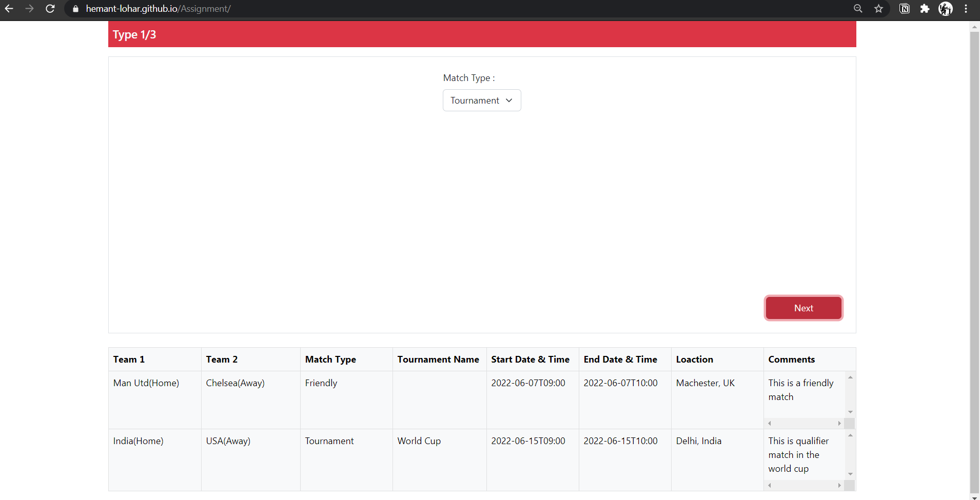Click the browser forward arrow

(30, 9)
